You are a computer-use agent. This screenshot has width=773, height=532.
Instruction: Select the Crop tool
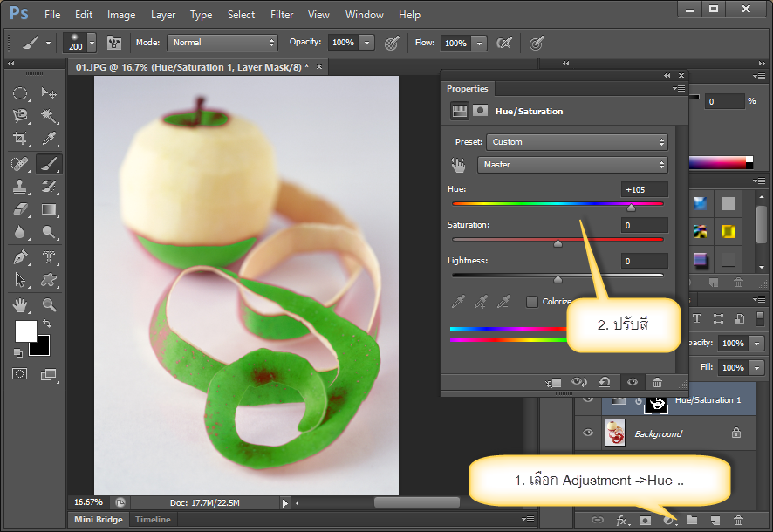point(21,140)
